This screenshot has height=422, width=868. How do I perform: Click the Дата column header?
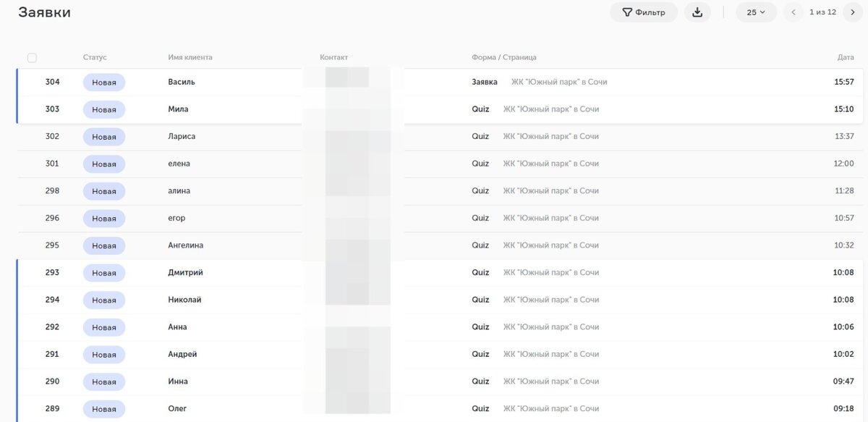[x=846, y=57]
